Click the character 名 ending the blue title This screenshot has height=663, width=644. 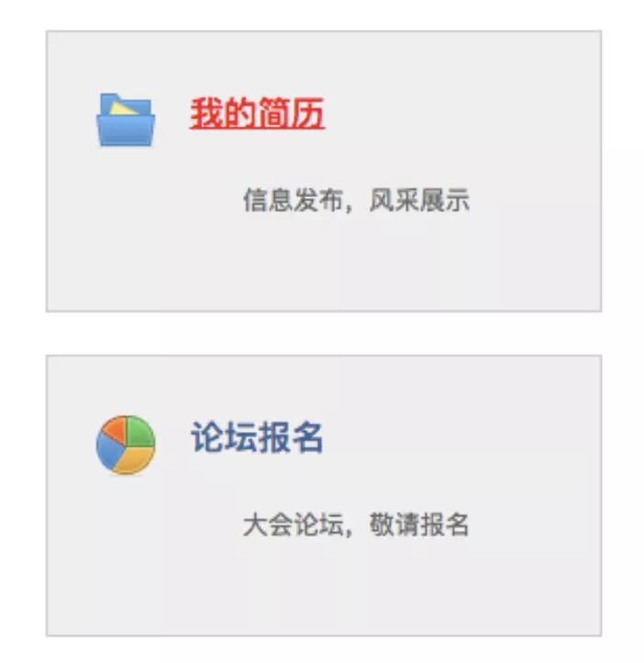click(307, 437)
